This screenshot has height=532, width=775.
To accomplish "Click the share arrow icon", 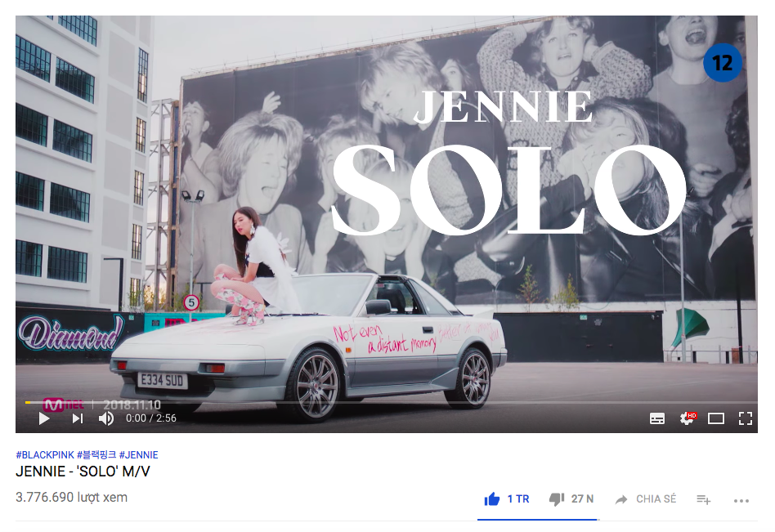I will [620, 499].
